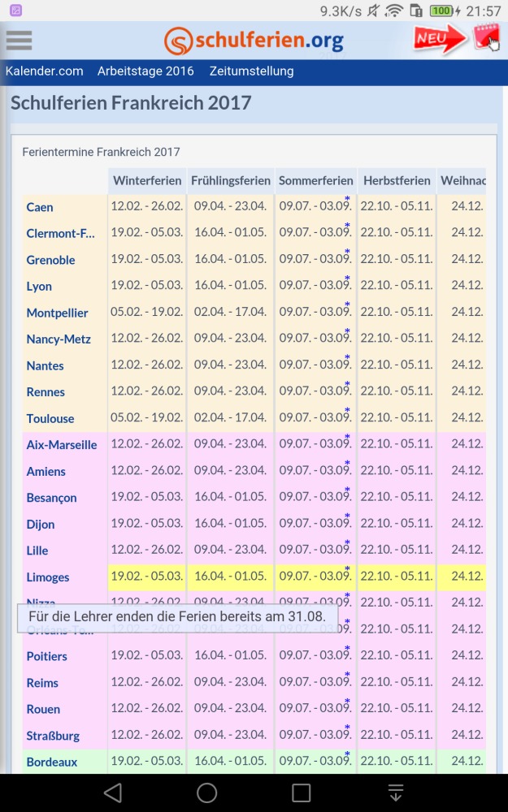
Task: Click the Herbstferien column header
Action: pos(397,180)
